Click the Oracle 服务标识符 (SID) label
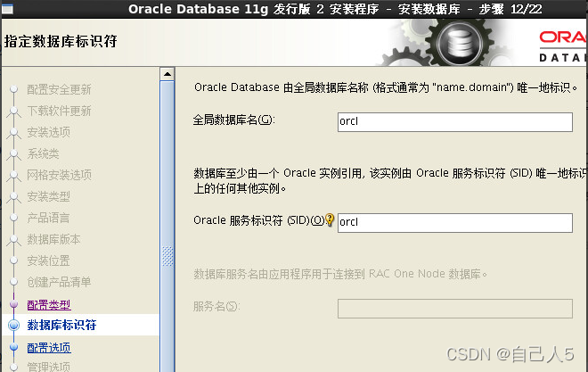 (258, 220)
